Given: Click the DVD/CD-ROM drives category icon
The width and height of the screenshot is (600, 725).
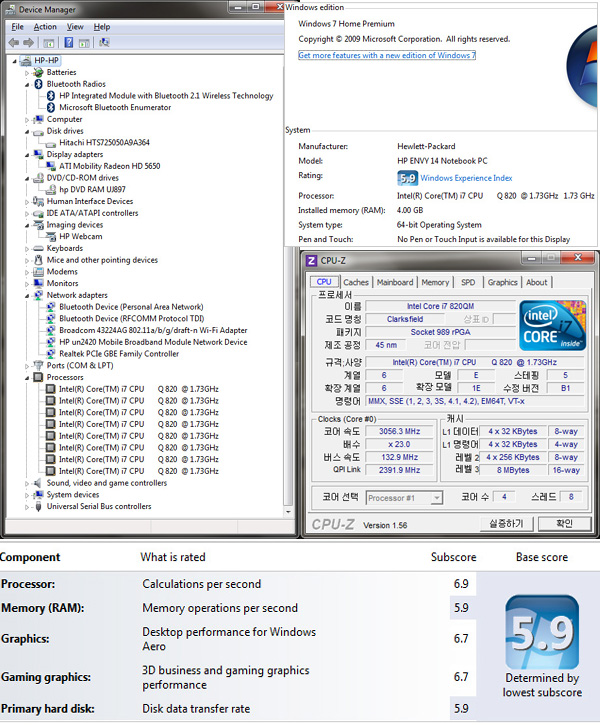Looking at the screenshot, I should tap(39, 178).
